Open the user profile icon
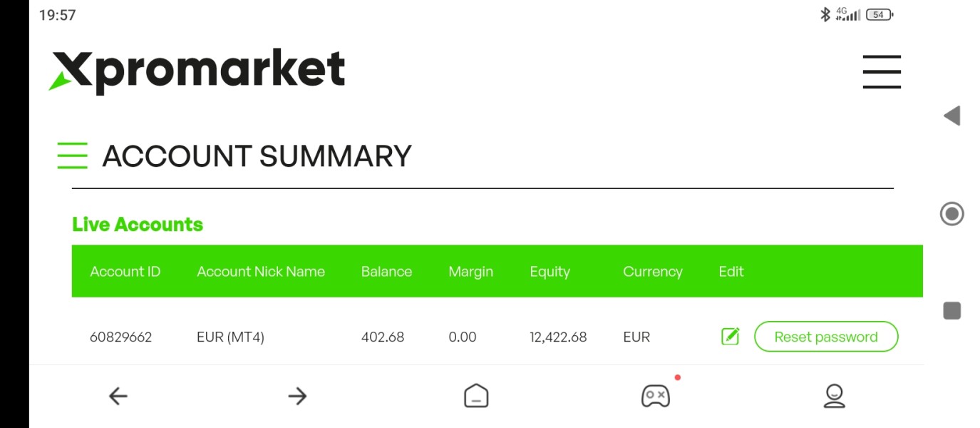Image resolution: width=980 pixels, height=428 pixels. 834,396
